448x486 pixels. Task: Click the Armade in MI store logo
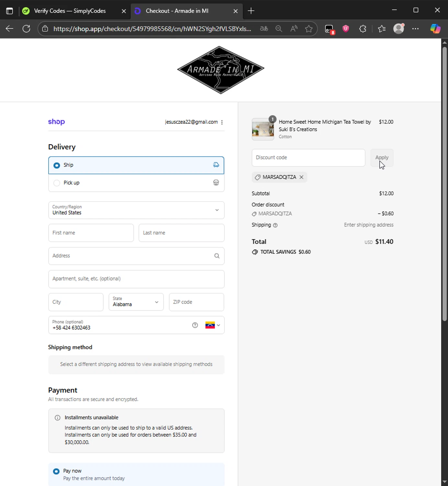pyautogui.click(x=221, y=70)
